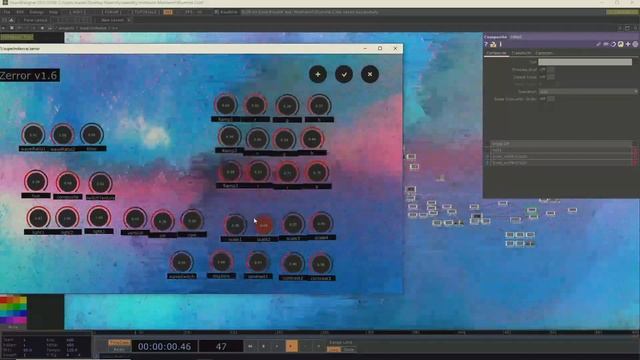Click the highlighted red scale2 knob
640x360 pixels.
click(264, 225)
